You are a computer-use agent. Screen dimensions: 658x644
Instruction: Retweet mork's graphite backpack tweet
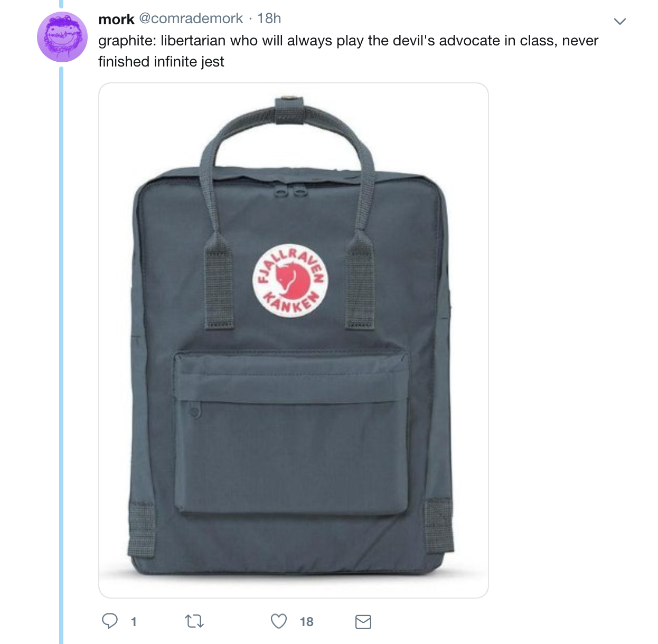coord(194,622)
